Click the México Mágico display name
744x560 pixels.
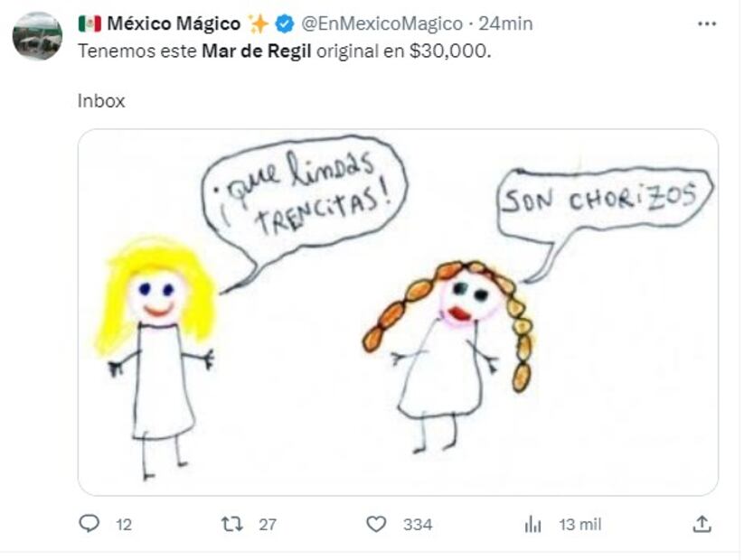pyautogui.click(x=174, y=23)
